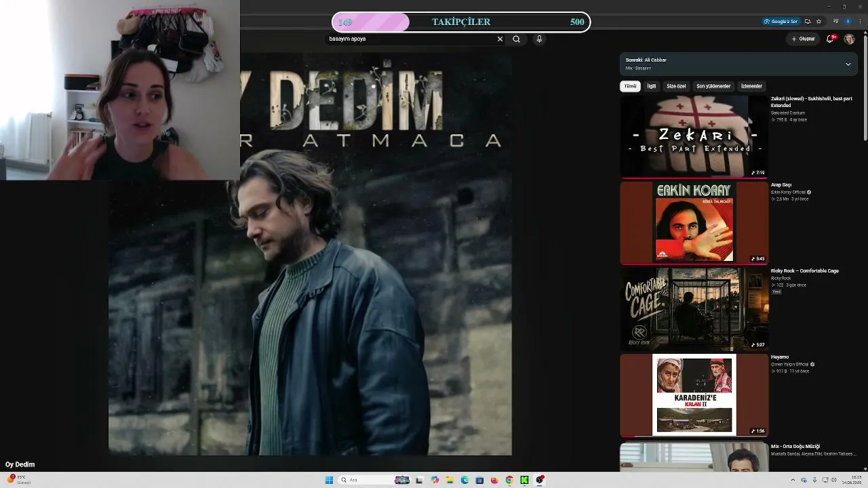Click the Ricky Rock – Comfortable Cage title
The image size is (868, 488).
click(805, 271)
